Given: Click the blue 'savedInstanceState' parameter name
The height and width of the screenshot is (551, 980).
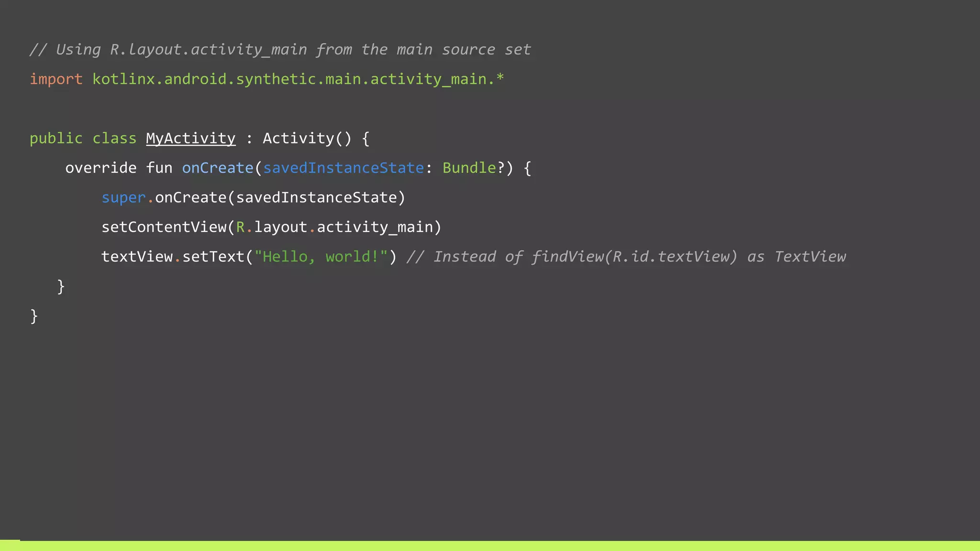Looking at the screenshot, I should point(344,168).
